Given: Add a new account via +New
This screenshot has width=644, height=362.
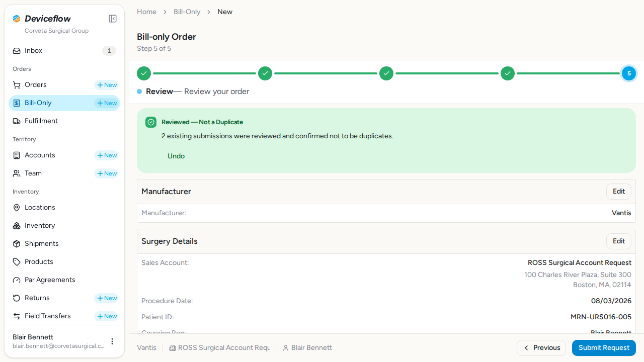Looking at the screenshot, I should pos(106,155).
